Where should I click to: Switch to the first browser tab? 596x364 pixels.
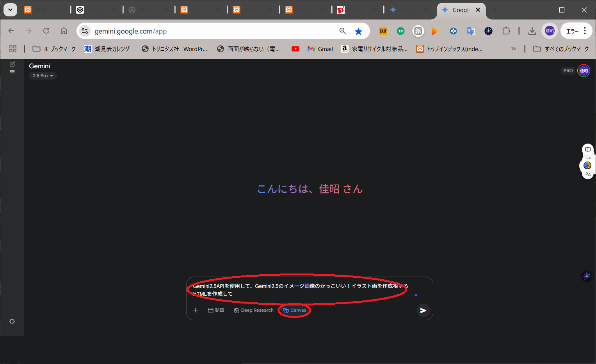tap(44, 10)
